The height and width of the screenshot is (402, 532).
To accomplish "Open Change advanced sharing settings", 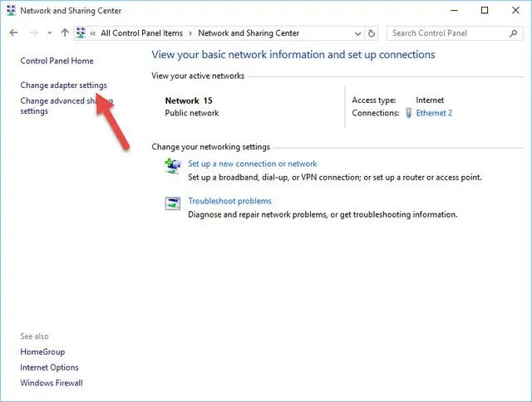I will [x=66, y=105].
